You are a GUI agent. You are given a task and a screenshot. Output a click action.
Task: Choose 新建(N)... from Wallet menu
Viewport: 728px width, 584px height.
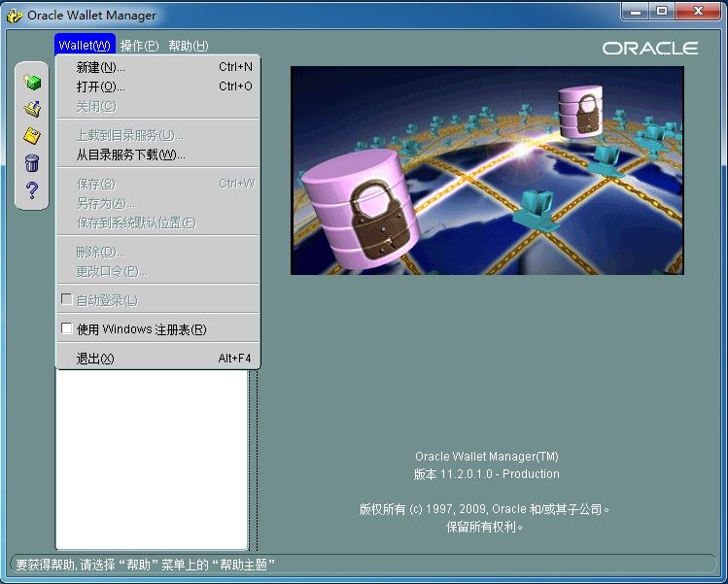click(157, 67)
